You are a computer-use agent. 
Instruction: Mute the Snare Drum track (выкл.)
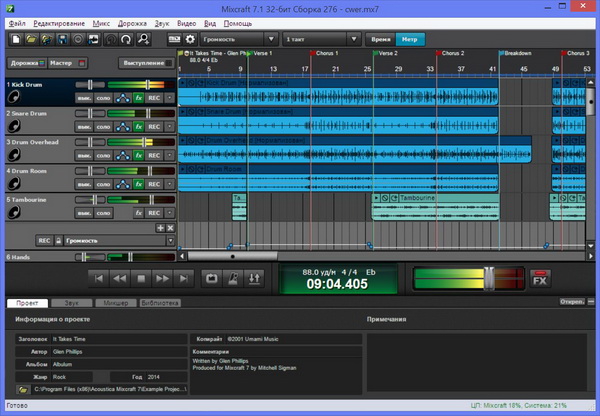tap(86, 127)
